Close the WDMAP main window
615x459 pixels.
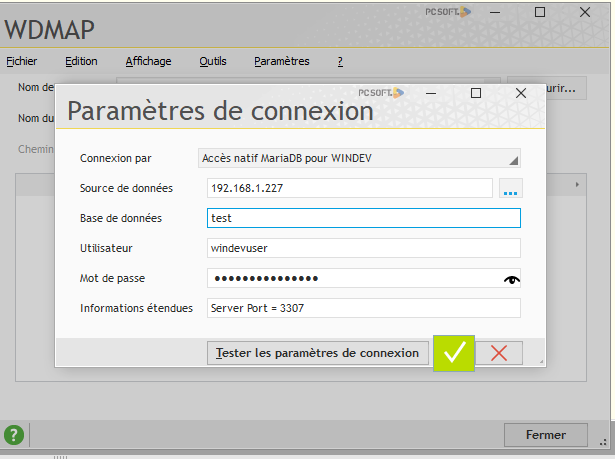585,12
